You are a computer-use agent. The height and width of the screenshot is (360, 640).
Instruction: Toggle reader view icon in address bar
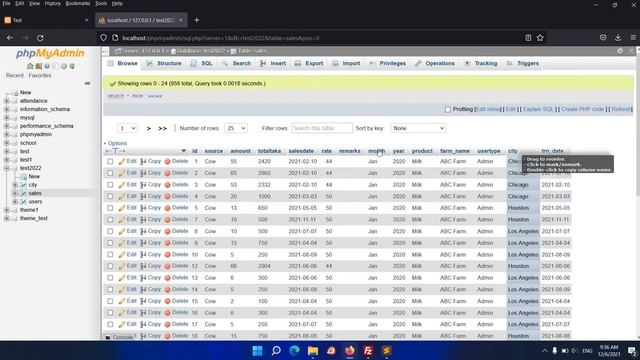(528, 38)
